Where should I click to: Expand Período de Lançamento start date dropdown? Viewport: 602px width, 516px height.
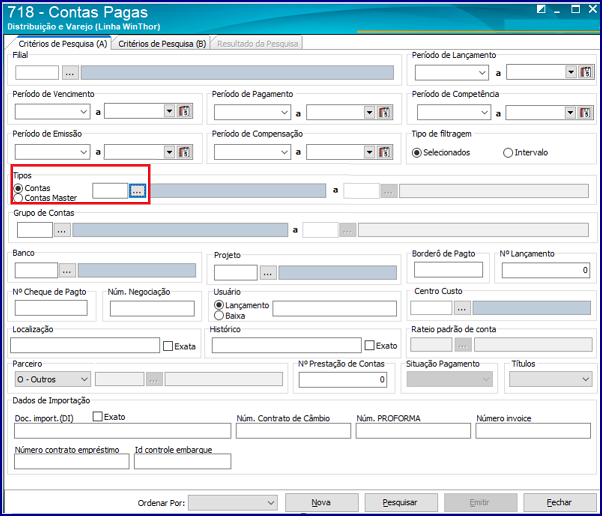pos(482,73)
